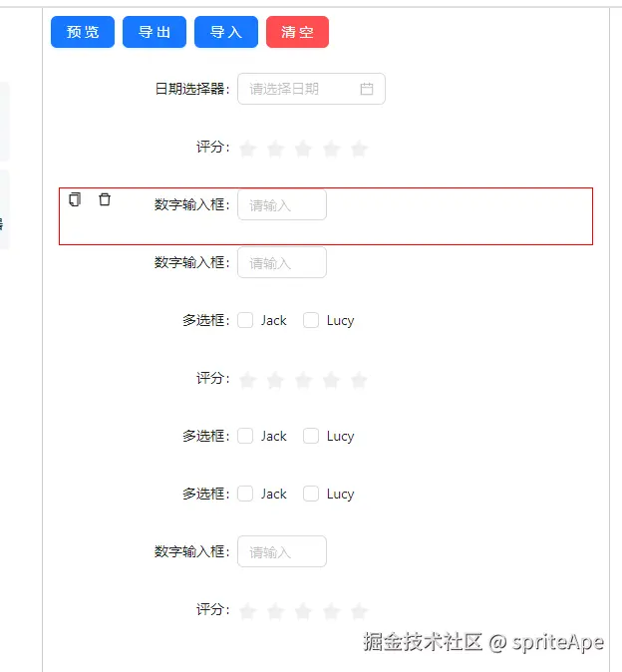Click the copy icon on selected row
The image size is (622, 672).
[75, 199]
